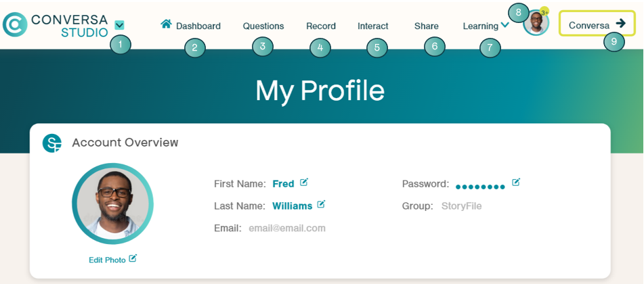
Task: Expand the dropdown next to Studio logo
Action: click(119, 26)
